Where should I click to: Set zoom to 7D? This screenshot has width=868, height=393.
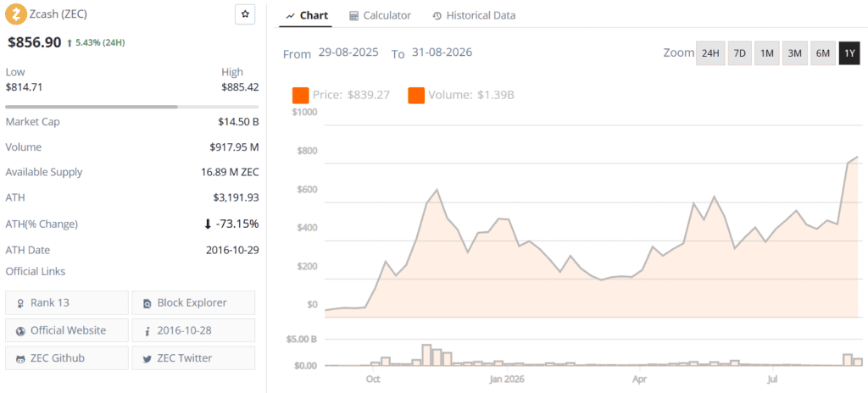point(739,53)
